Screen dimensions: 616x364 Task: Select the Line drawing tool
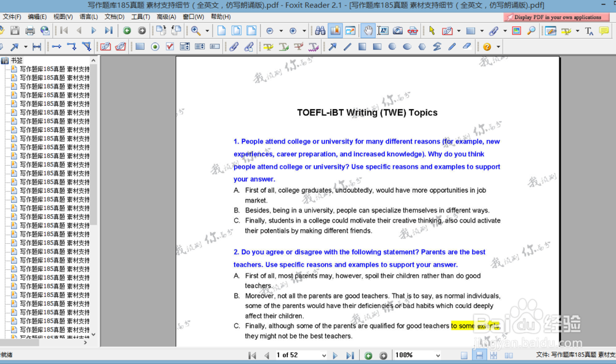pyautogui.click(x=347, y=47)
